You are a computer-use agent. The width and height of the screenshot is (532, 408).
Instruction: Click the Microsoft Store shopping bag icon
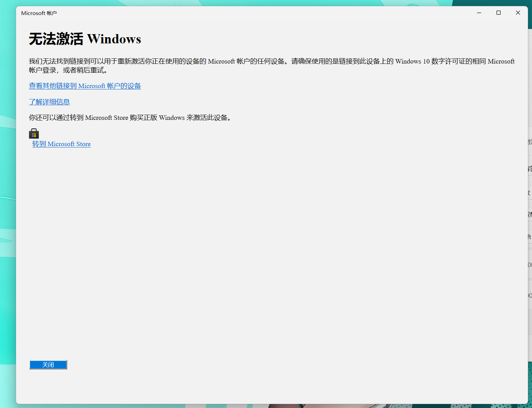pyautogui.click(x=34, y=133)
